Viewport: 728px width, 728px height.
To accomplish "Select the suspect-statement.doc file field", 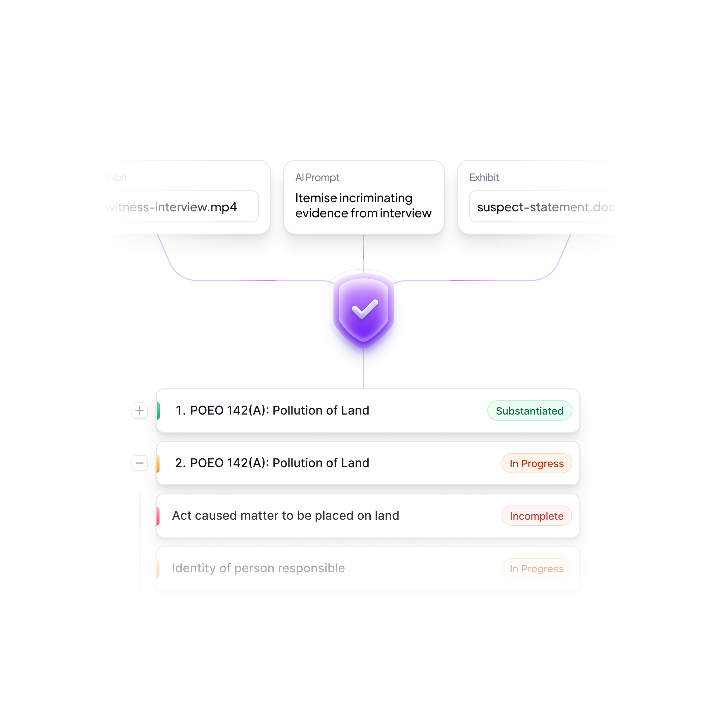I will pyautogui.click(x=543, y=207).
